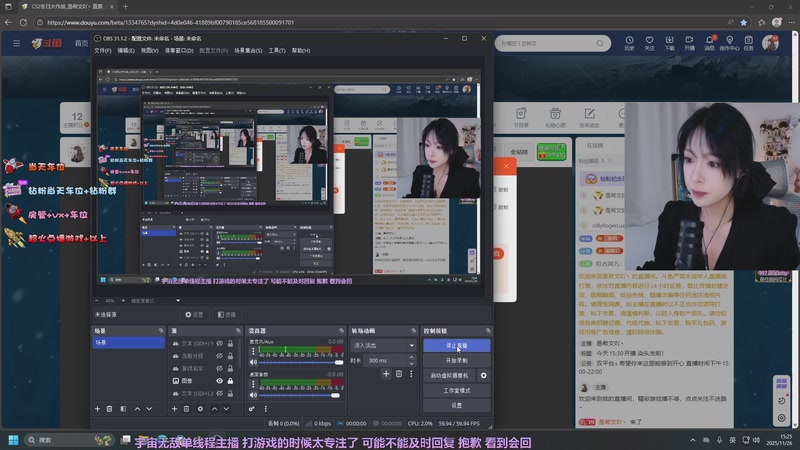The image size is (800, 450).
Task: Hide the 图像 source with eye icon
Action: point(219,381)
